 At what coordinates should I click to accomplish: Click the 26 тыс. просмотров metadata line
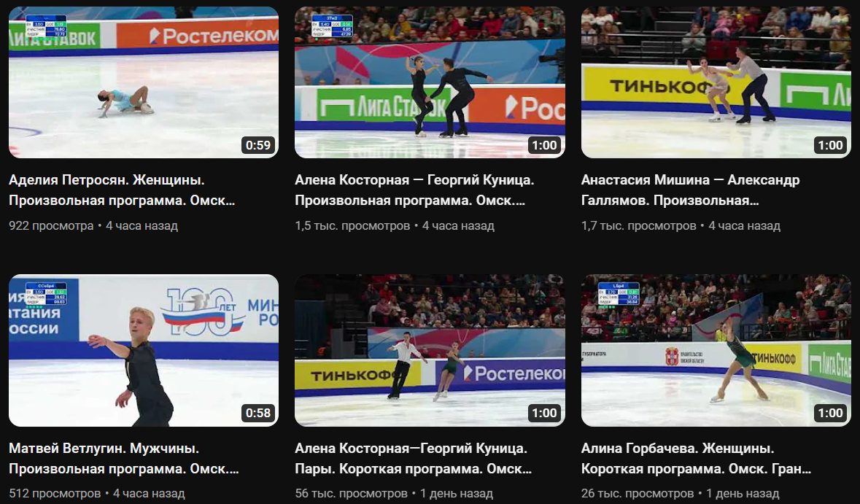tap(680, 494)
